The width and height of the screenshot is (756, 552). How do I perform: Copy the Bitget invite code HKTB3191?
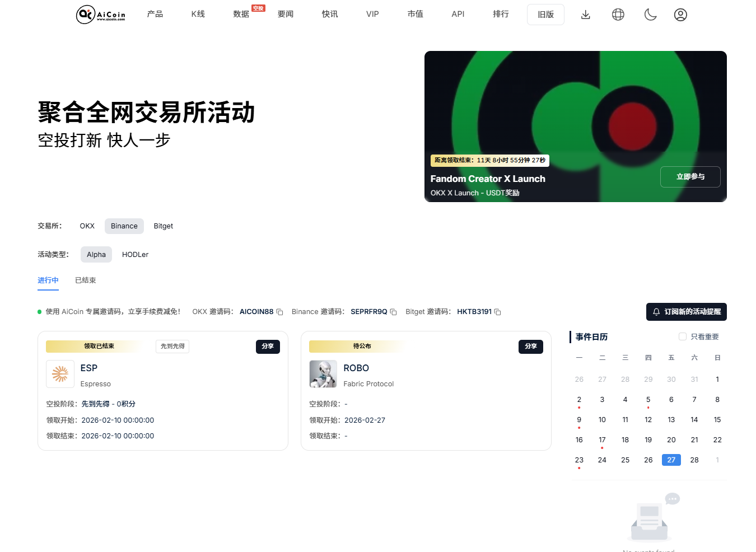tap(497, 312)
